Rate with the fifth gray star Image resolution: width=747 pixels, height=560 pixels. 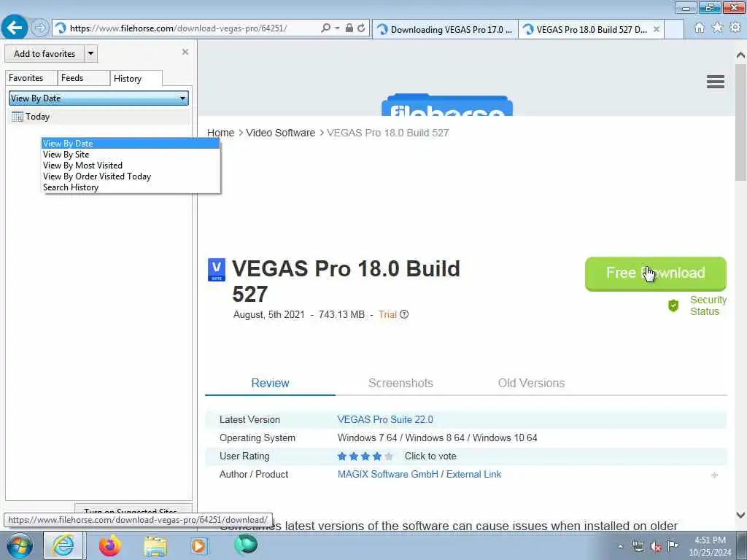point(389,456)
